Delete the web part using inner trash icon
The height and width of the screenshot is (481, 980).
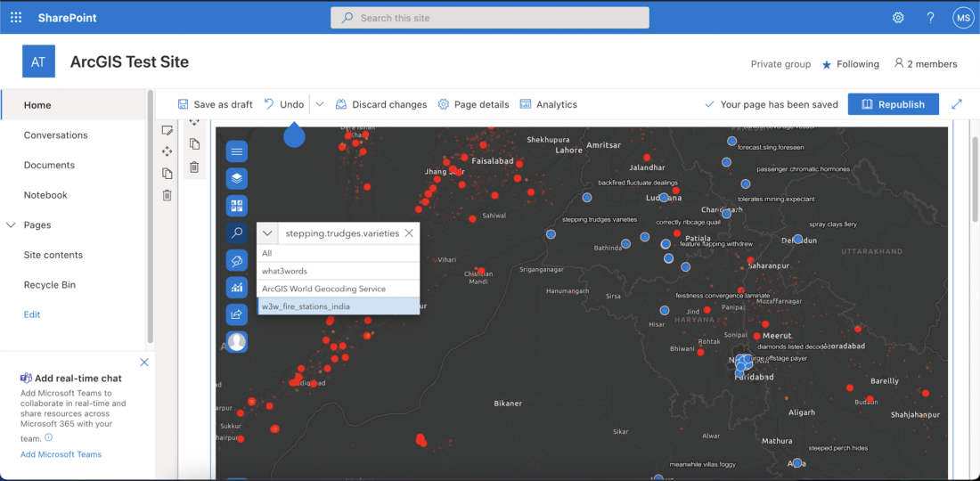coord(194,167)
